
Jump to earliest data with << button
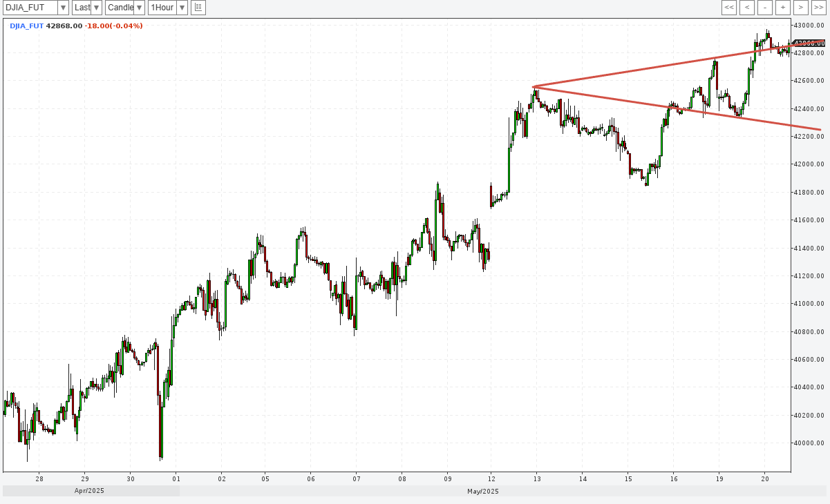point(729,8)
